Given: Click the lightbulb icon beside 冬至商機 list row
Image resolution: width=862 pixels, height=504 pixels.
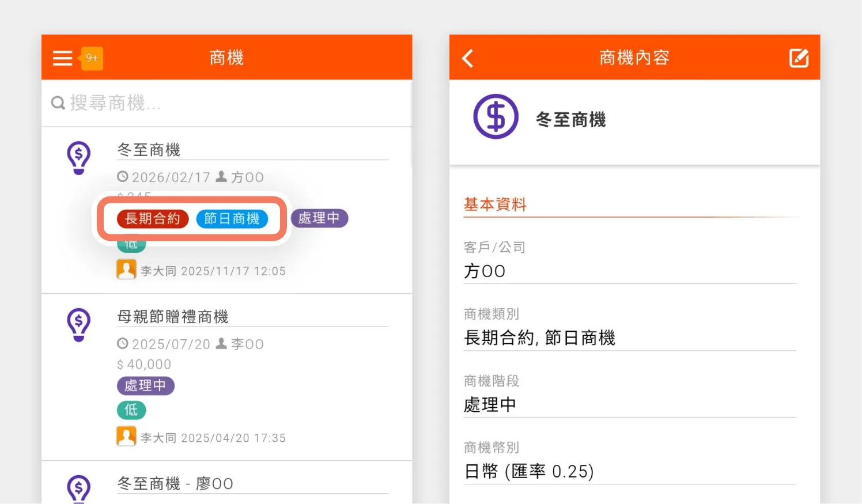Looking at the screenshot, I should coord(79,158).
